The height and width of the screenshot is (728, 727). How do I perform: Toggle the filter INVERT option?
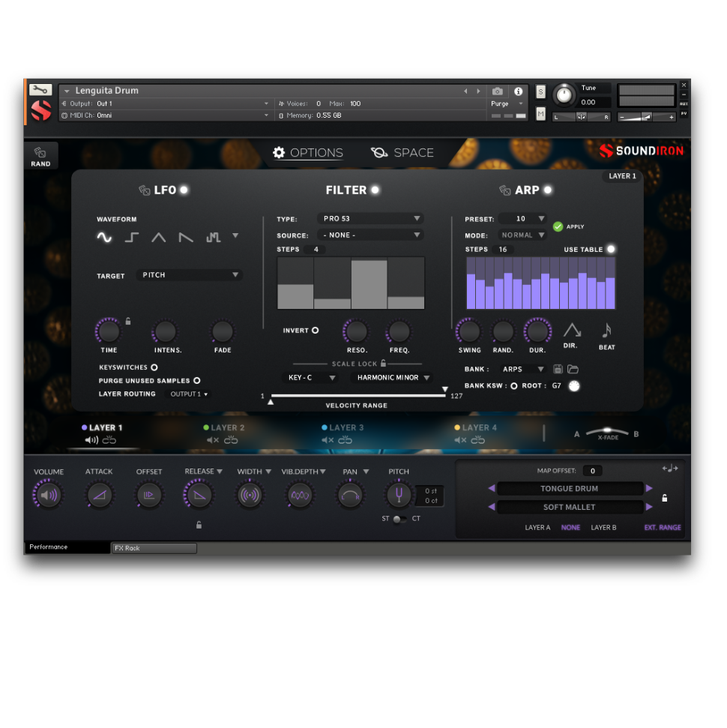point(315,331)
